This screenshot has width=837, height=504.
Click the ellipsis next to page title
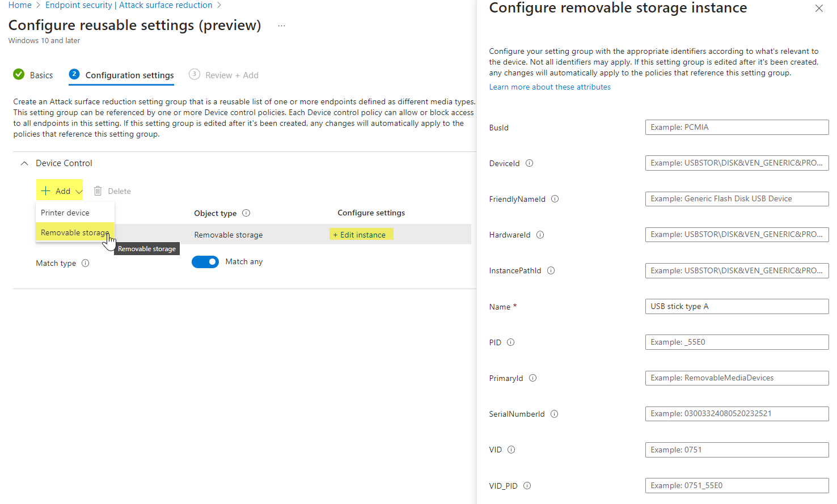(x=281, y=25)
